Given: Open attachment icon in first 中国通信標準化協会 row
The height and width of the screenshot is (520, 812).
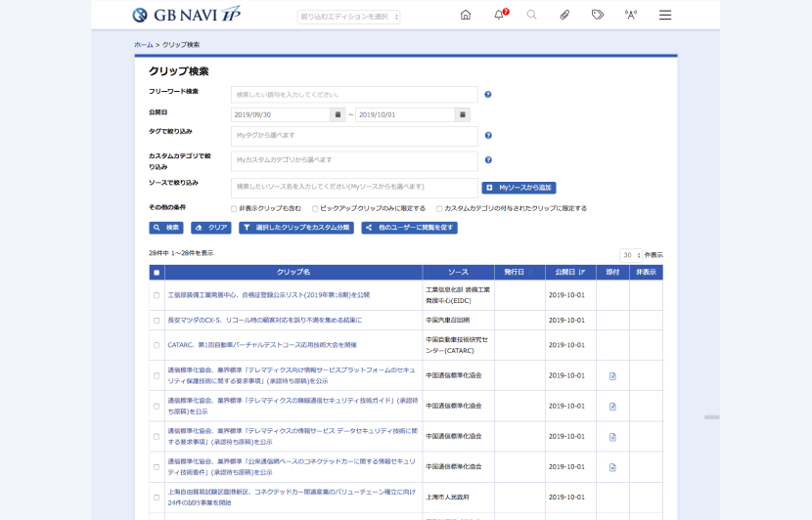Looking at the screenshot, I should (612, 376).
